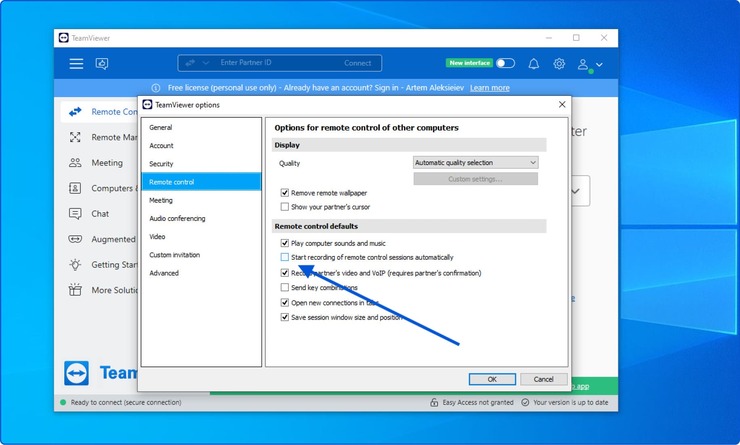Select the More Solutions gift icon
The height and width of the screenshot is (445, 740).
click(x=75, y=290)
